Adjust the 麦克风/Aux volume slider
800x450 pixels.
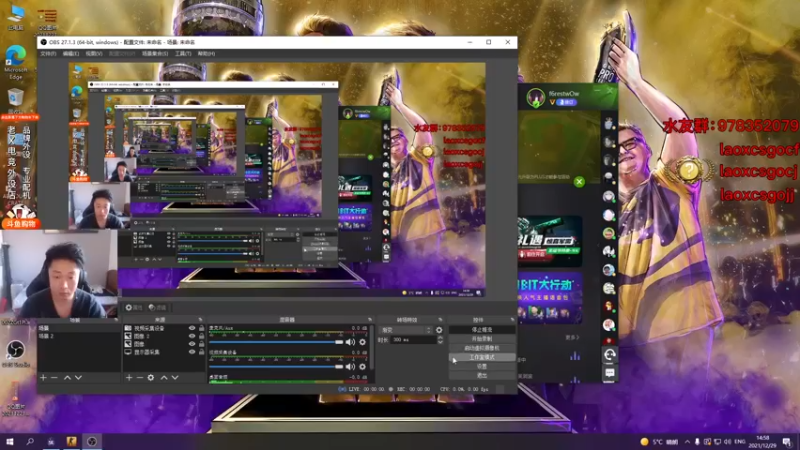[x=276, y=342]
